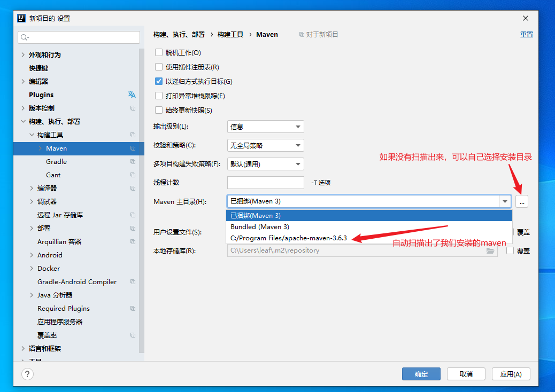Click inside the 线程计数 input field
The image size is (555, 392).
coord(265,182)
